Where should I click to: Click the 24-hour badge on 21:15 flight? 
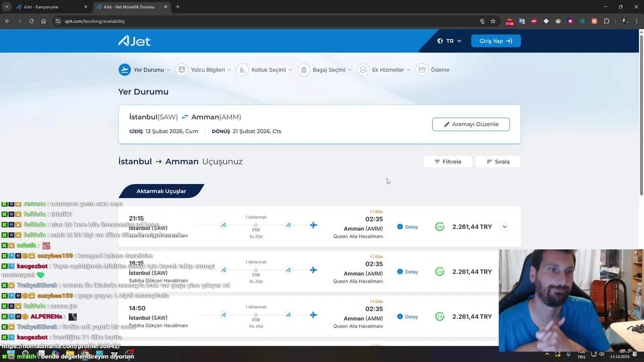[x=440, y=227]
